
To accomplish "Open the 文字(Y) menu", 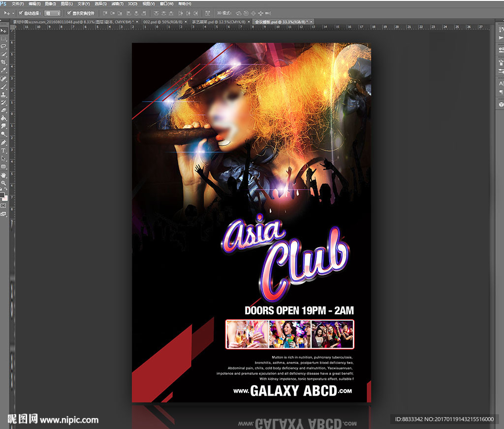I will (84, 4).
